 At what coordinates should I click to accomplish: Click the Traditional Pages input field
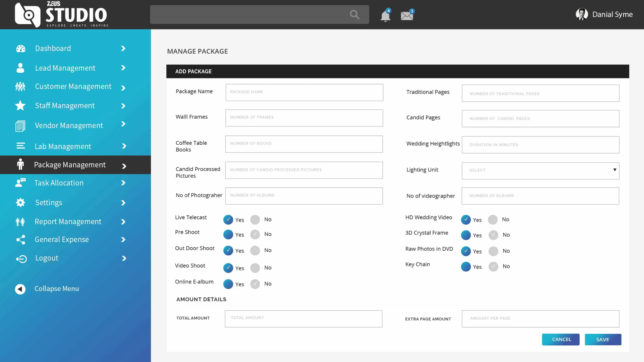(x=540, y=93)
